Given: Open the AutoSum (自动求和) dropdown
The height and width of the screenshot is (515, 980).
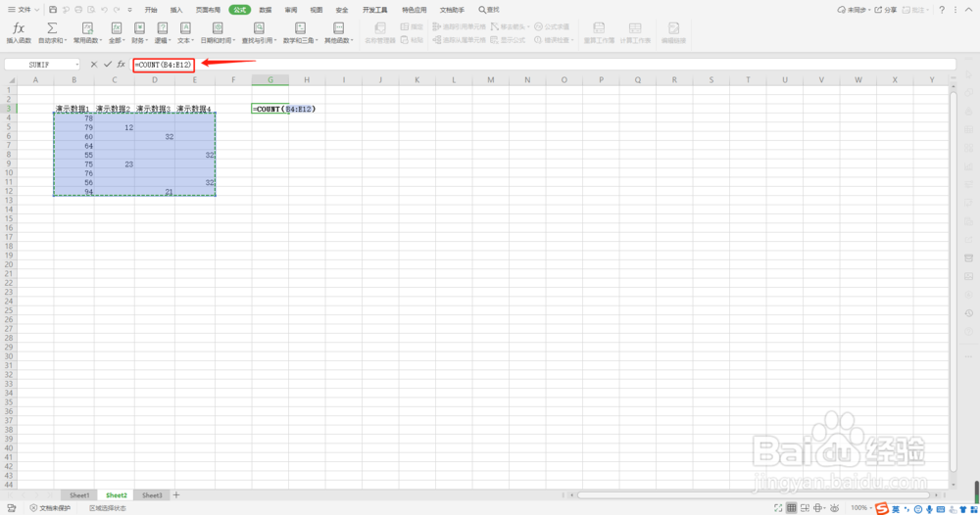Looking at the screenshot, I should tap(52, 32).
